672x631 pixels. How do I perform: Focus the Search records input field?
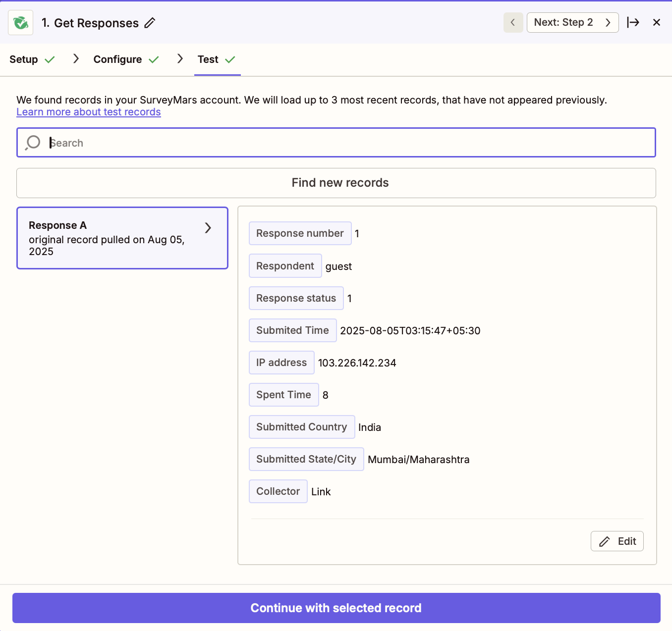(x=336, y=143)
